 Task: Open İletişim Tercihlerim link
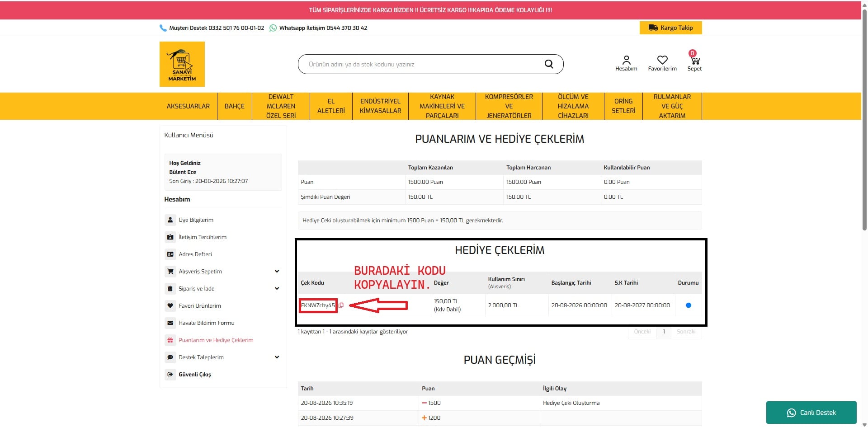(x=203, y=237)
